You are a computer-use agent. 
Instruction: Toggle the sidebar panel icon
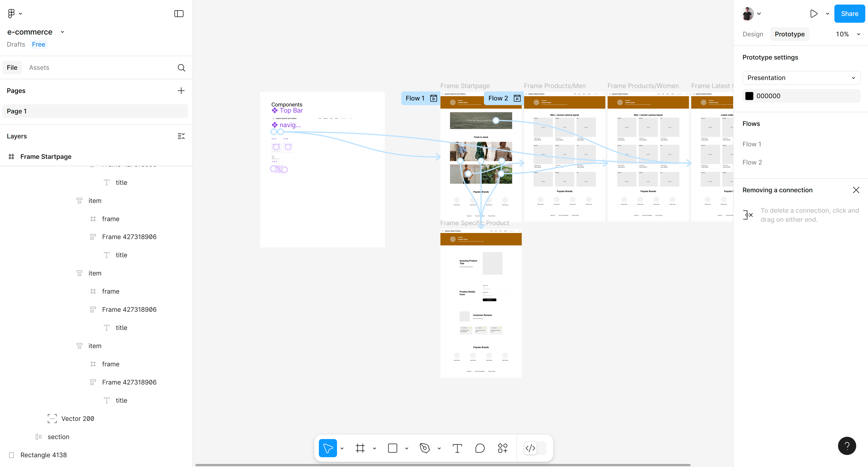(x=179, y=13)
